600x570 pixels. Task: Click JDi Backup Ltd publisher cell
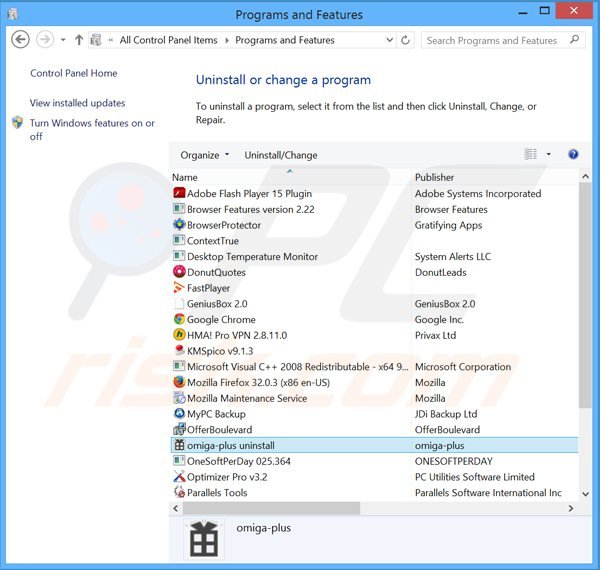coord(446,414)
